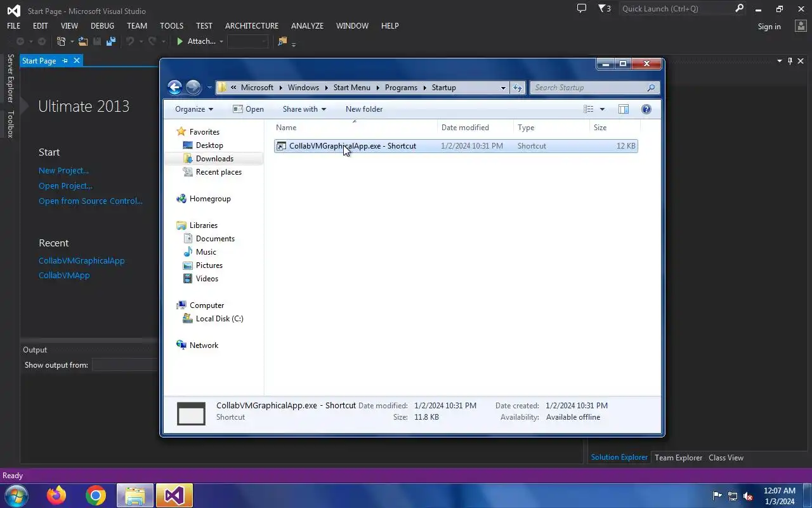
Task: Click the Find in Files toolbar icon
Action: pos(282,41)
